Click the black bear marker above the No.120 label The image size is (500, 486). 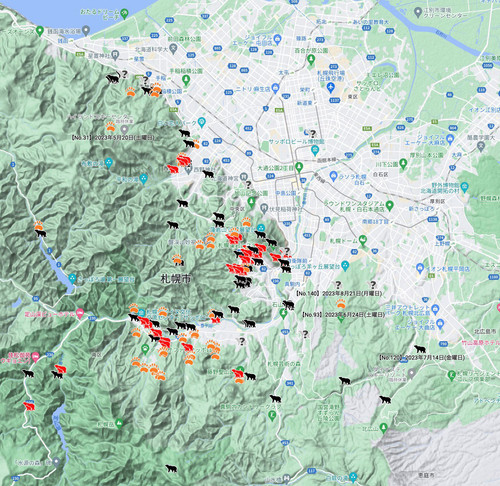point(420,349)
